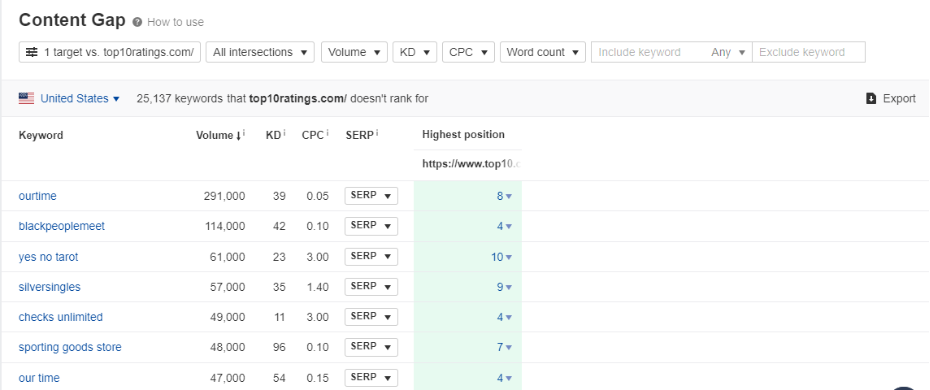This screenshot has width=930, height=390.
Task: Click the KD column info icon
Action: click(x=284, y=133)
